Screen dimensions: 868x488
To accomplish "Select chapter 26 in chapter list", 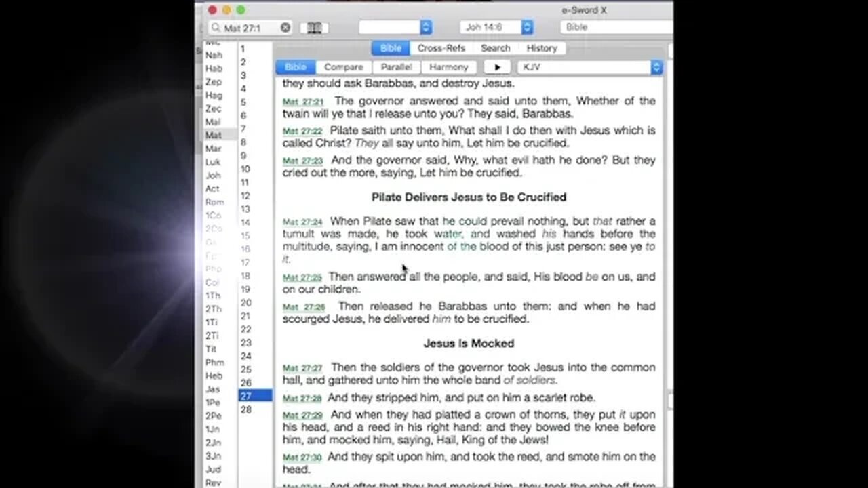I will [x=245, y=382].
